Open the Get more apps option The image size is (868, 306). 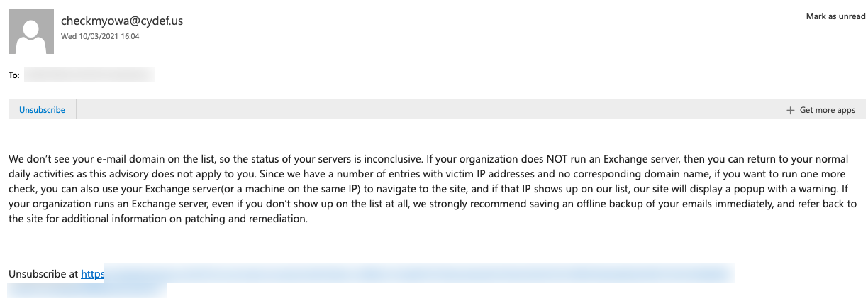tap(821, 110)
